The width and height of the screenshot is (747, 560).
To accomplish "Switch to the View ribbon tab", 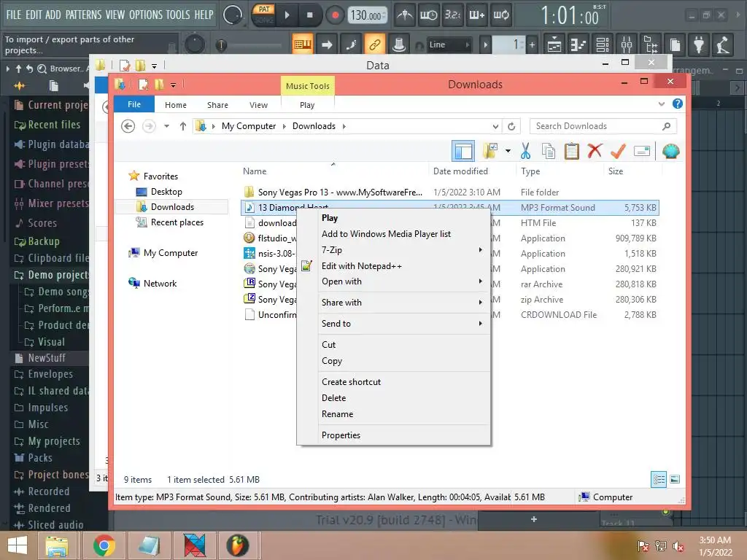I will tap(259, 105).
